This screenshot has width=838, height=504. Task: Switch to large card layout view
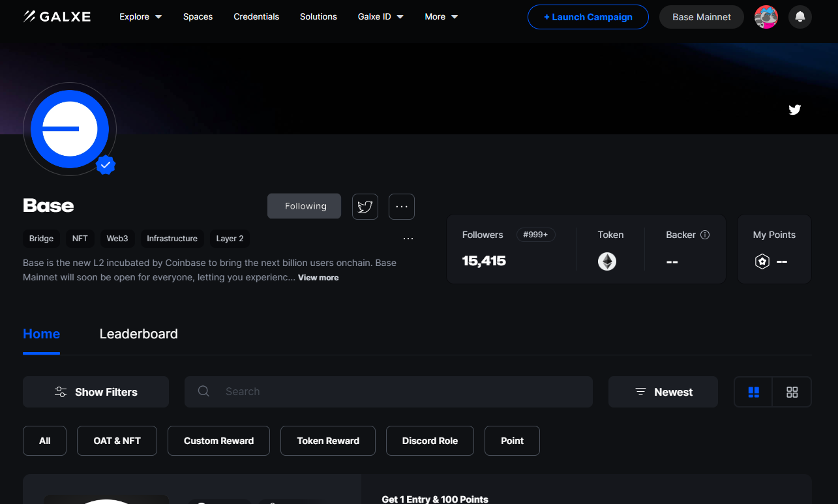tap(754, 392)
